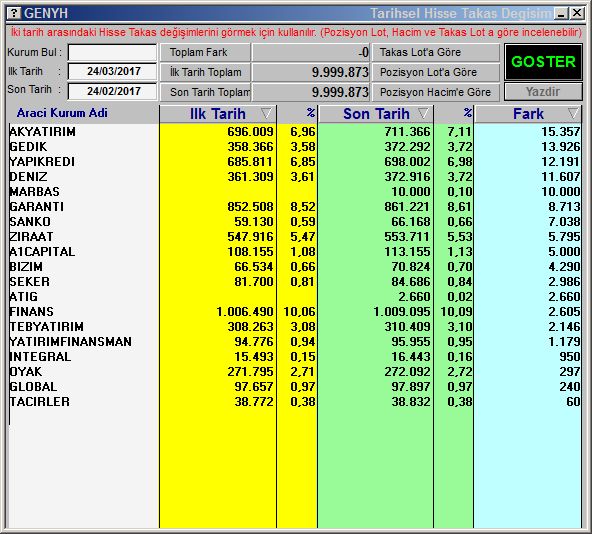
Task: Click the percent header after Ilk Tarih
Action: [310, 113]
